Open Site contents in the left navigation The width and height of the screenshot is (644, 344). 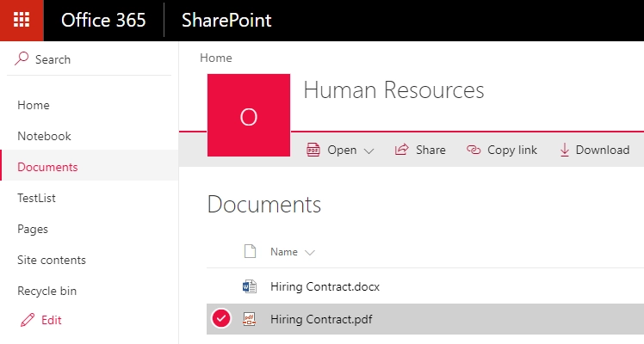coord(52,260)
